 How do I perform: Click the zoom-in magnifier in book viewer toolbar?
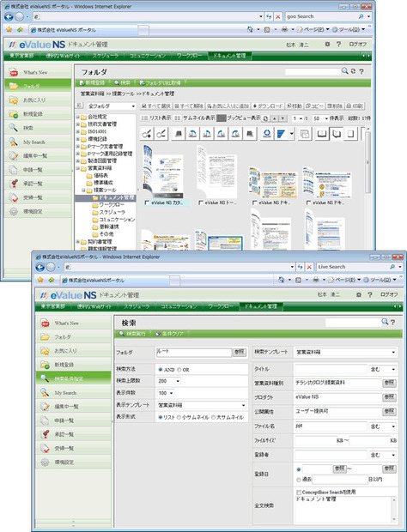(147, 134)
